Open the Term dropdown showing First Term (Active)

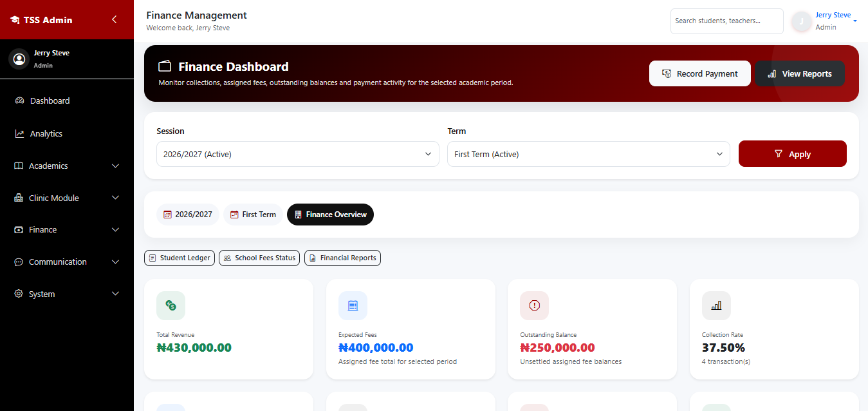[x=589, y=154]
